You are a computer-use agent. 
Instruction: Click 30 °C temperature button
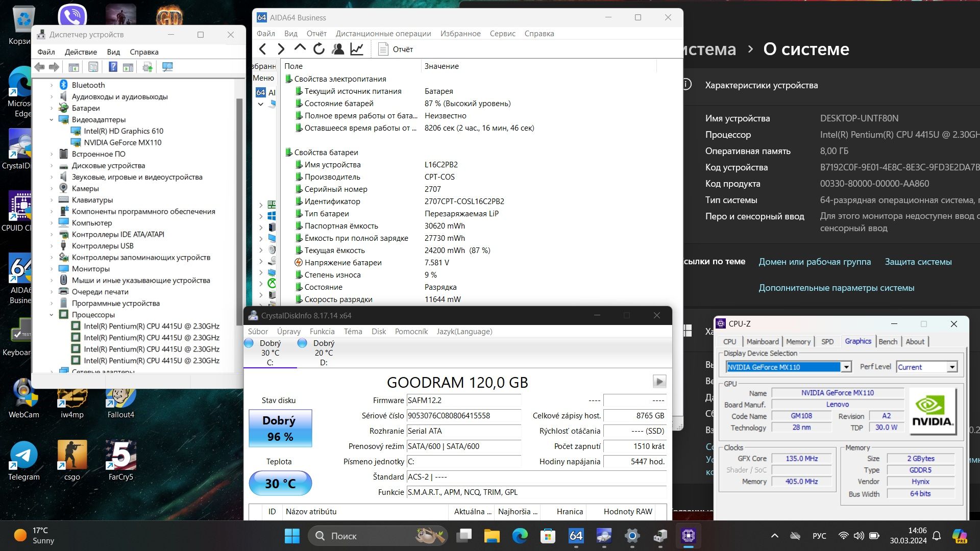280,483
